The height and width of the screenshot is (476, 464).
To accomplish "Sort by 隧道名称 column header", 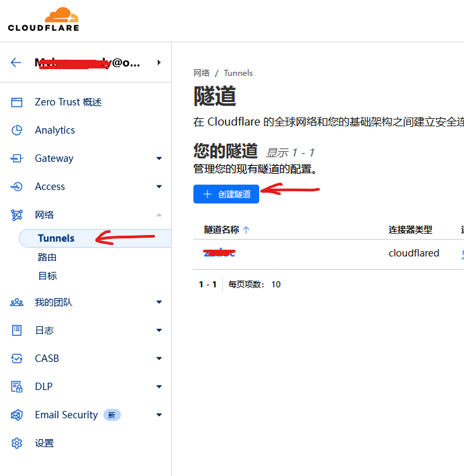I will 222,230.
